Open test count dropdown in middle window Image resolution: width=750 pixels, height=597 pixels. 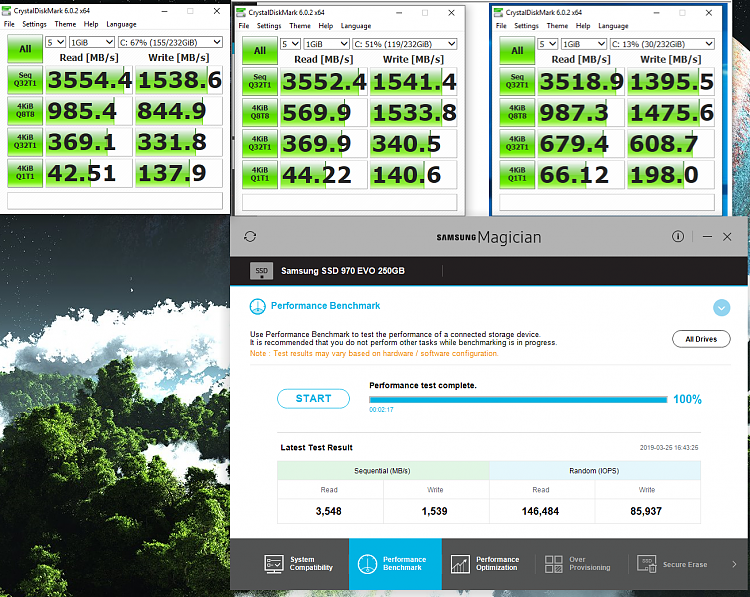coord(290,44)
